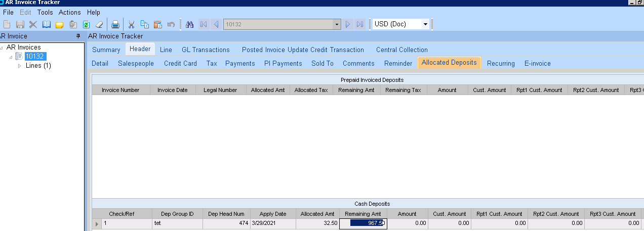644x231 pixels.
Task: Go to last record navigation arrow
Action: (360, 24)
